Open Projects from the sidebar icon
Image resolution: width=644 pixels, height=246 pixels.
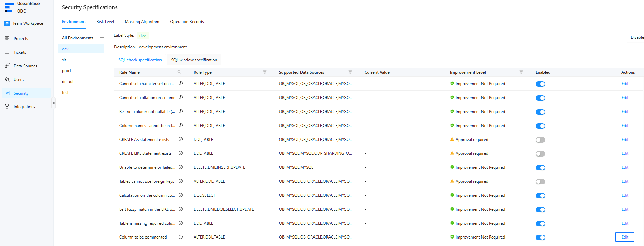click(7, 39)
